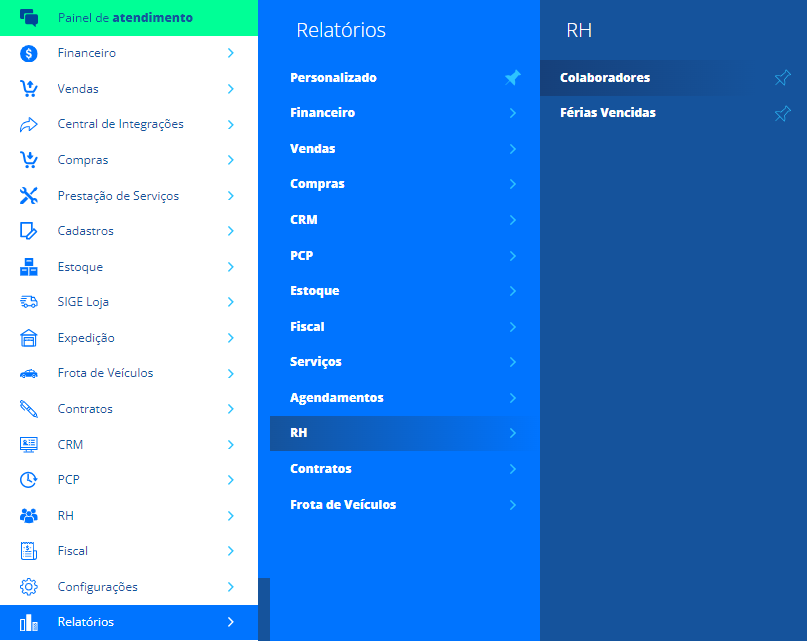Click the Financeiro dollar icon in sidebar
This screenshot has width=807, height=641.
click(29, 54)
